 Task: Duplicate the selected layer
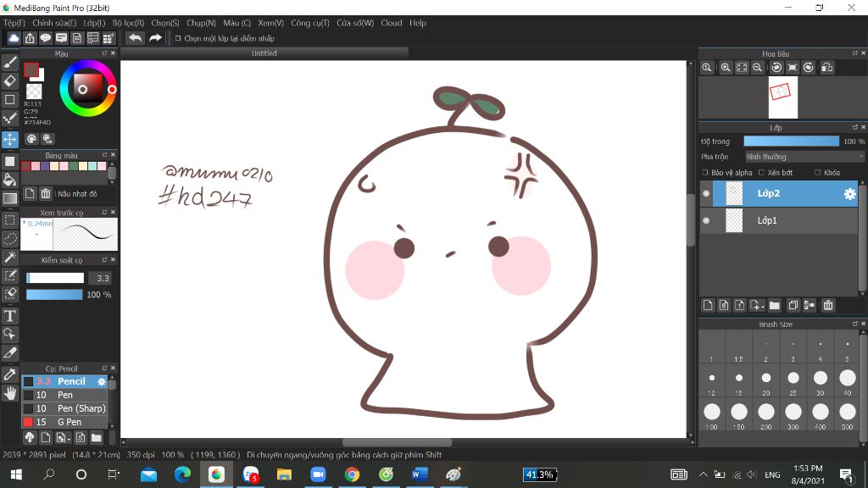[793, 305]
